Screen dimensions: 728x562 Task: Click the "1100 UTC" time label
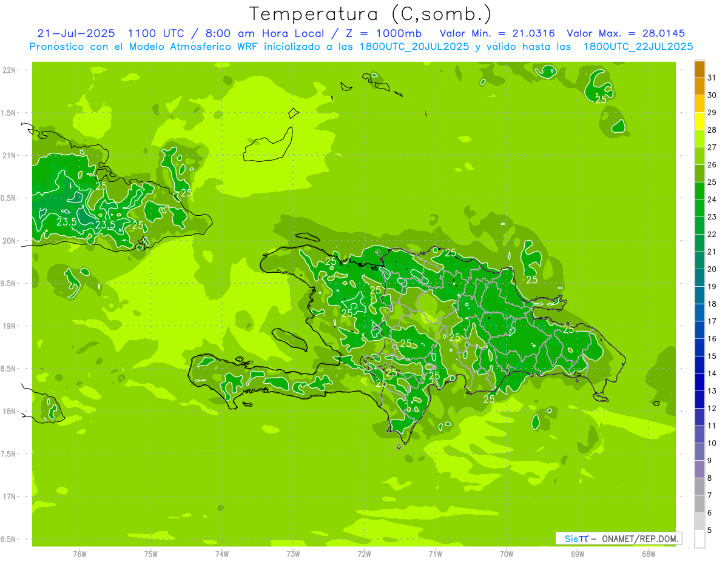click(158, 33)
